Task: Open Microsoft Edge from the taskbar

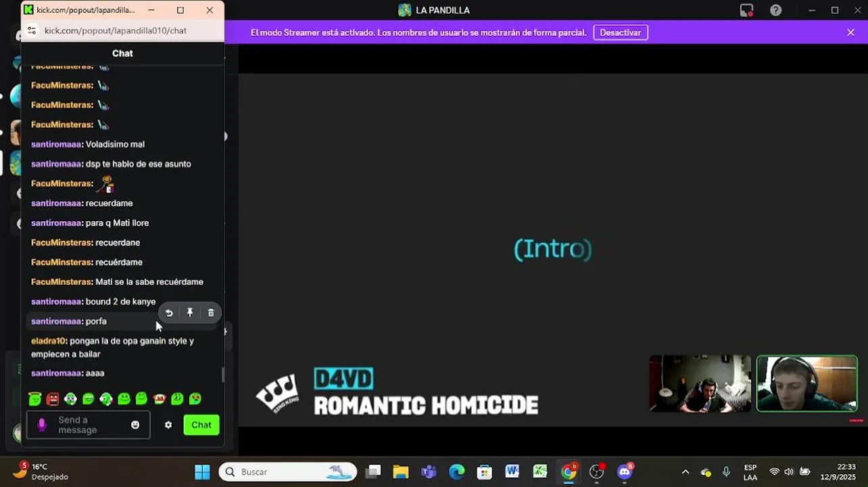Action: (x=457, y=471)
